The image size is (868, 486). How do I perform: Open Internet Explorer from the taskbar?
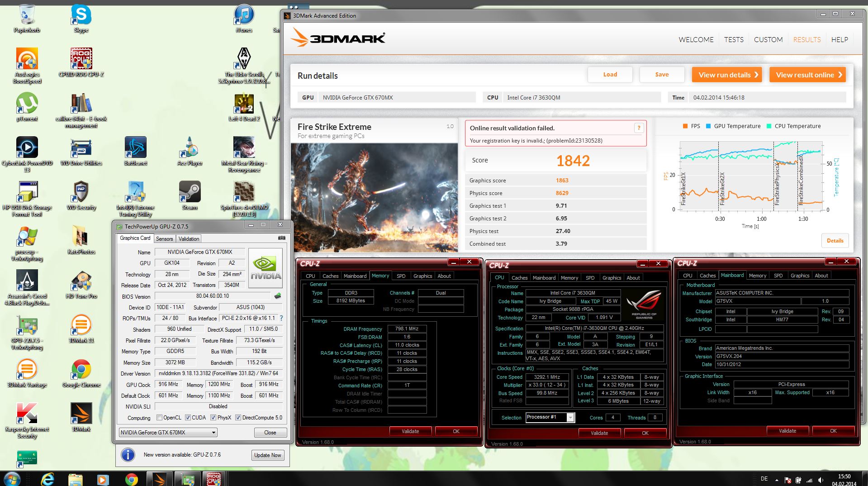click(x=47, y=479)
